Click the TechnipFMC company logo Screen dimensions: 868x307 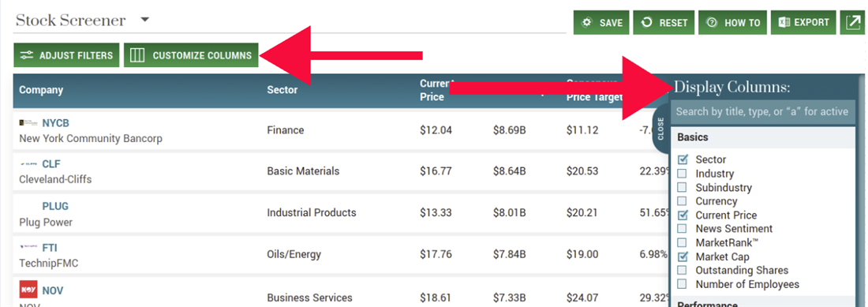click(28, 247)
